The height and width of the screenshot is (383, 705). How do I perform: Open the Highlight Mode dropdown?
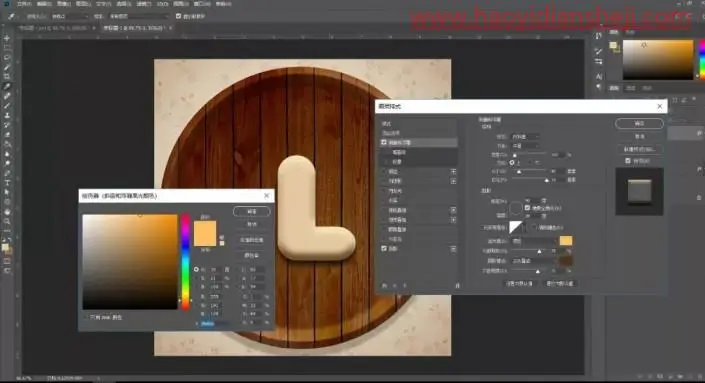coord(534,241)
